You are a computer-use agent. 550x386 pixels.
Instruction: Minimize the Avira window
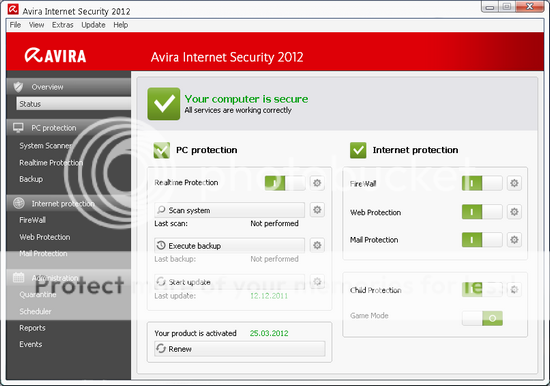(x=490, y=7)
